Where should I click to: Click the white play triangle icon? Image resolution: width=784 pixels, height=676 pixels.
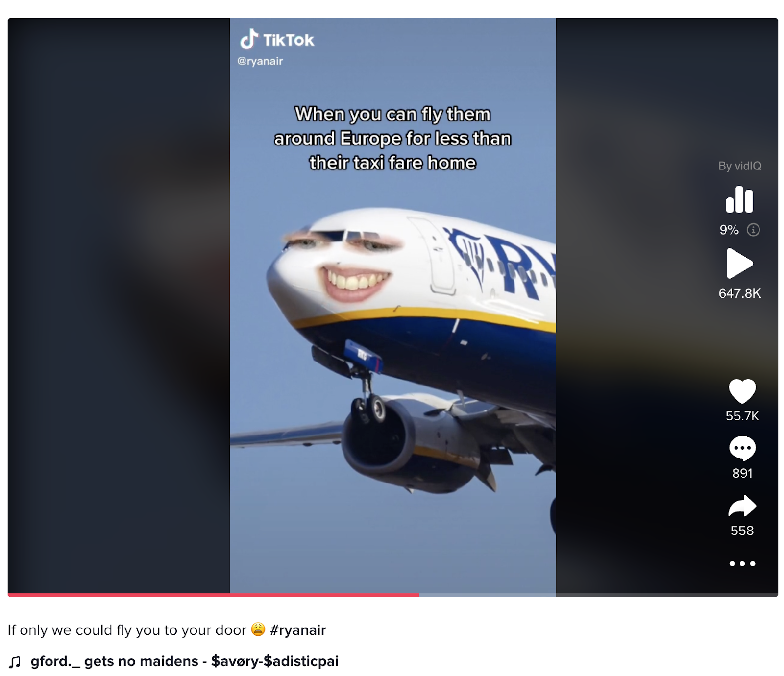click(739, 264)
